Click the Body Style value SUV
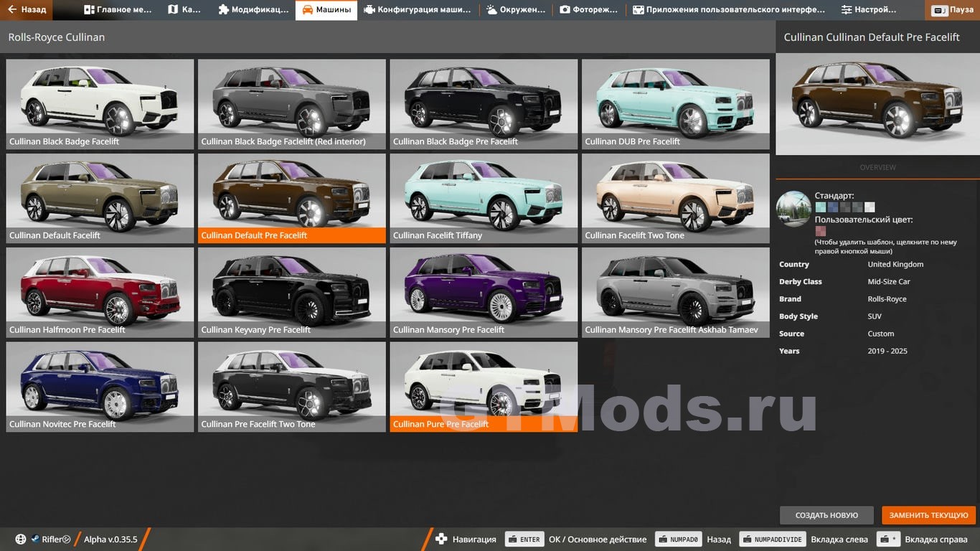980x551 pixels. point(875,316)
